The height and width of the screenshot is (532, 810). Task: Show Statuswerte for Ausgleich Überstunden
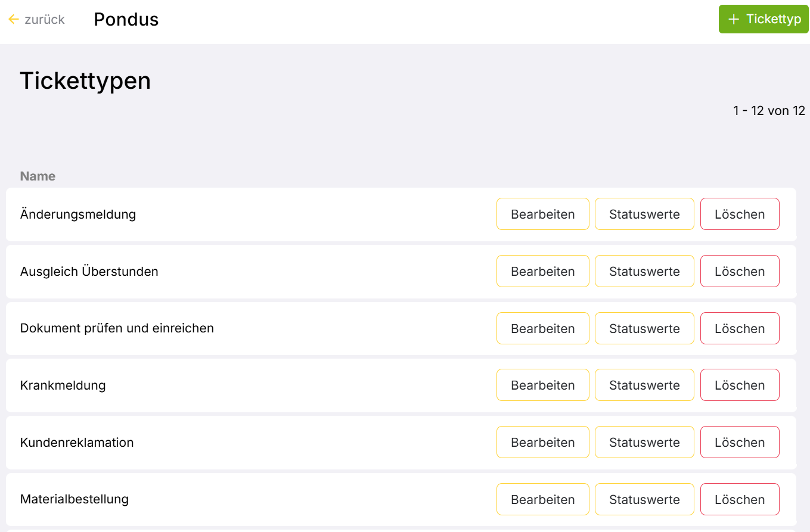click(x=644, y=271)
